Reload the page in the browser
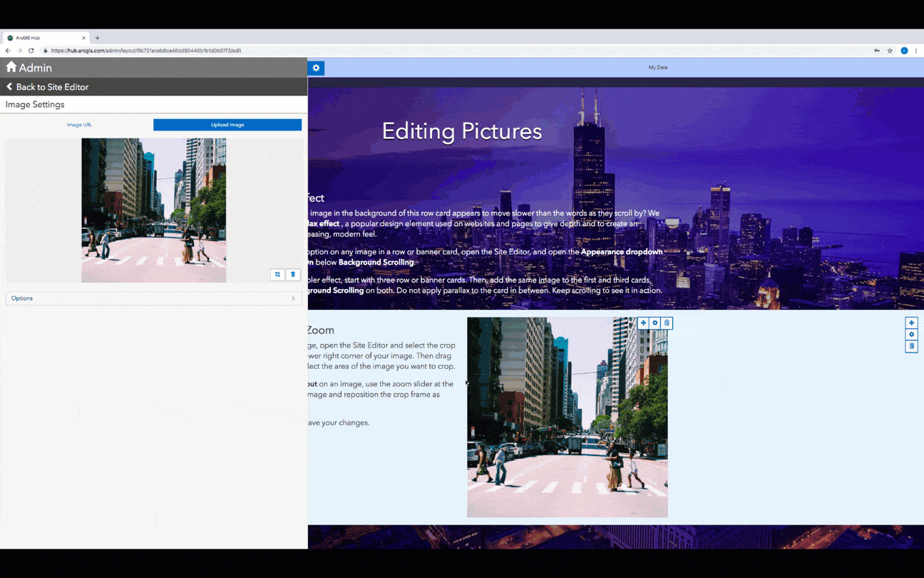 [x=31, y=51]
